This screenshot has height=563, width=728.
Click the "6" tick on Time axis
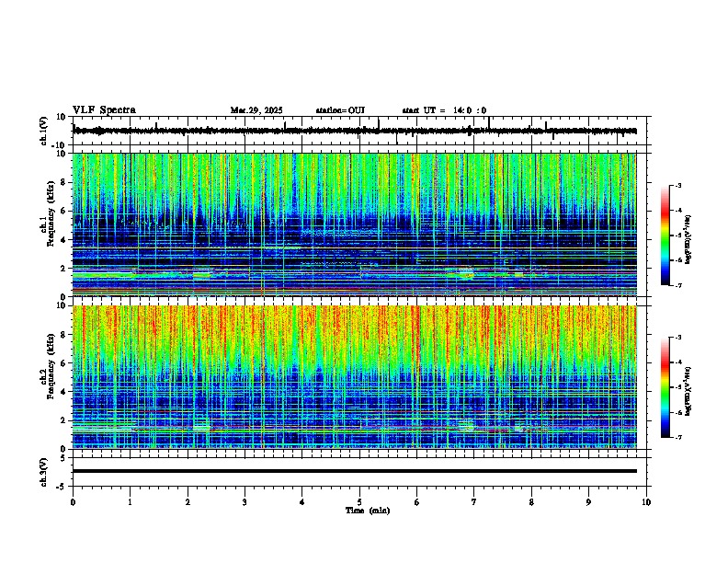(x=417, y=502)
